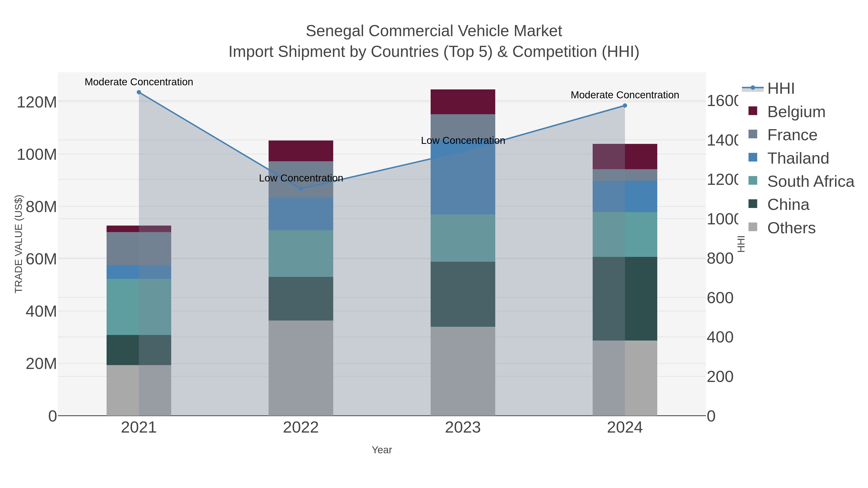This screenshot has width=868, height=488.
Task: Click the Year axis title
Action: coord(382,450)
